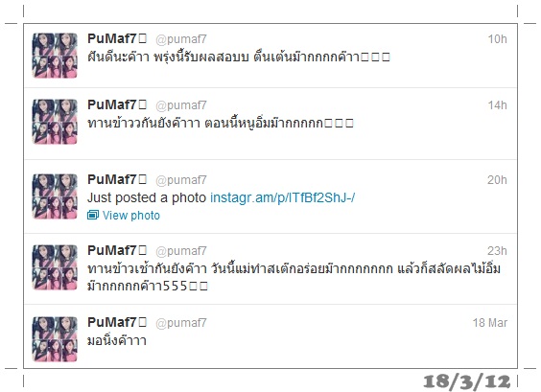Open the 18 Mar timestamp permalink

tap(490, 323)
